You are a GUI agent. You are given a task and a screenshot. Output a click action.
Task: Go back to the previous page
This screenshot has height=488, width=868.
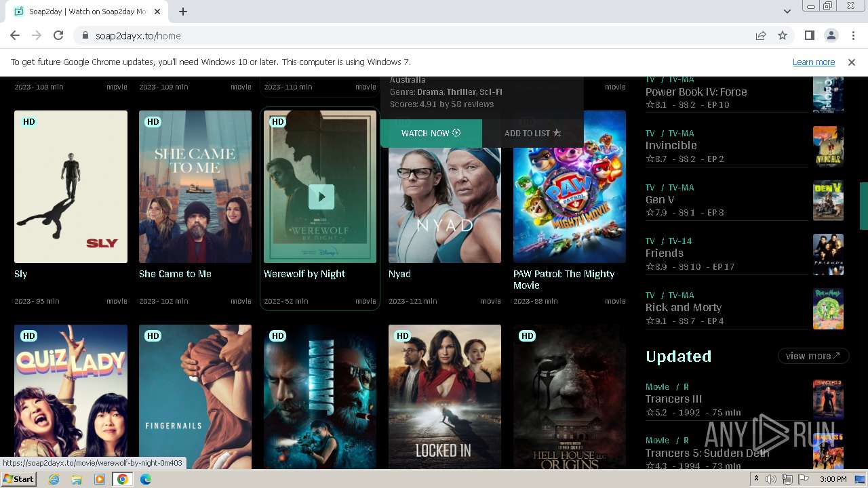coord(15,36)
